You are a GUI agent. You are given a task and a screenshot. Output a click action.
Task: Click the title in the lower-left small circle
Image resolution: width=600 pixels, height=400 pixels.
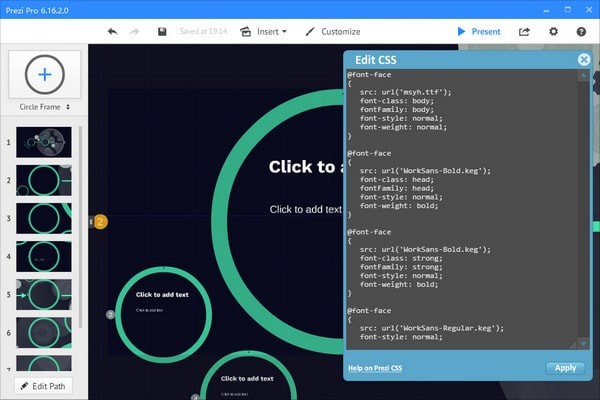(x=162, y=295)
